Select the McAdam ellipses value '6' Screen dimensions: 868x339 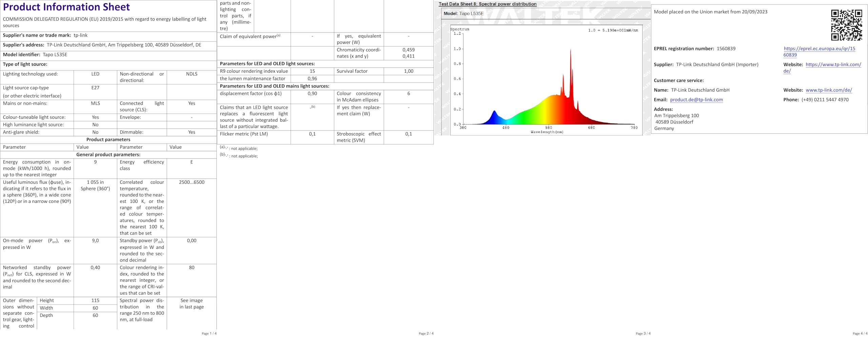[409, 93]
